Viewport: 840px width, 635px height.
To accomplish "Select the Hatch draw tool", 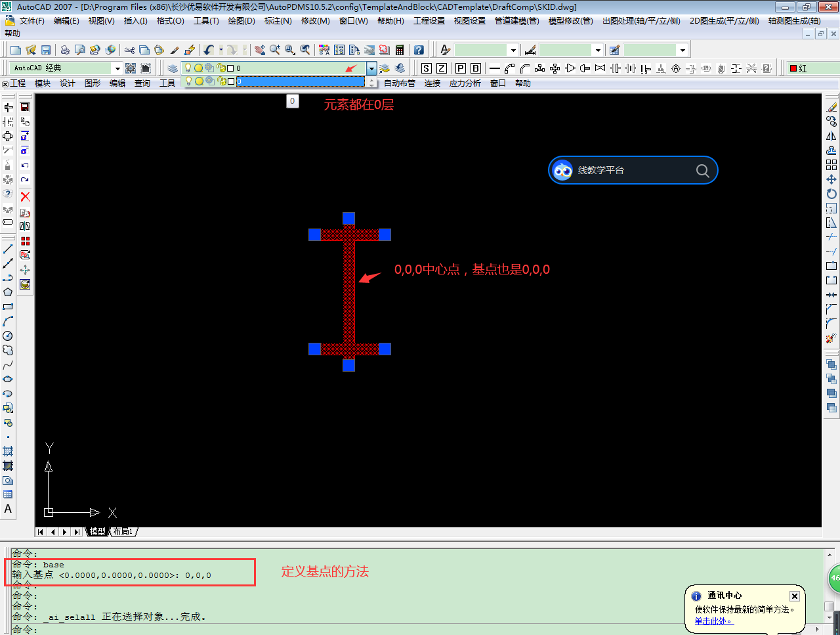I will (8, 451).
